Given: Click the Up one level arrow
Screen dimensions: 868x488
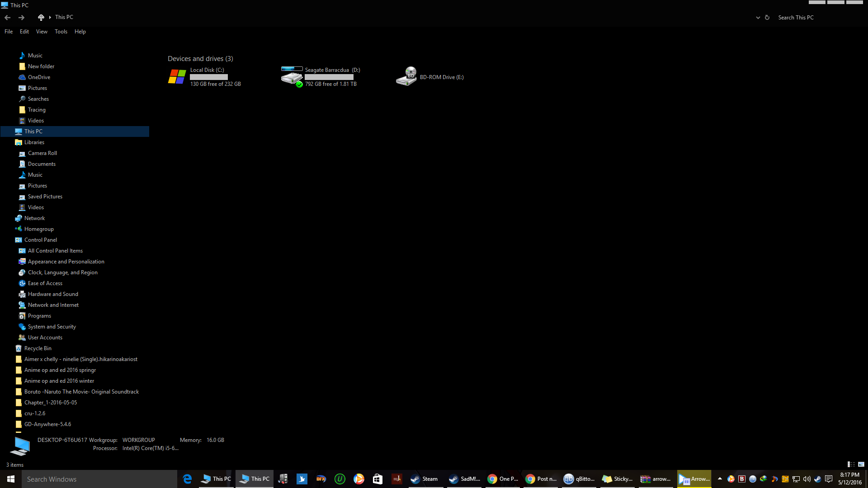Looking at the screenshot, I should (41, 18).
